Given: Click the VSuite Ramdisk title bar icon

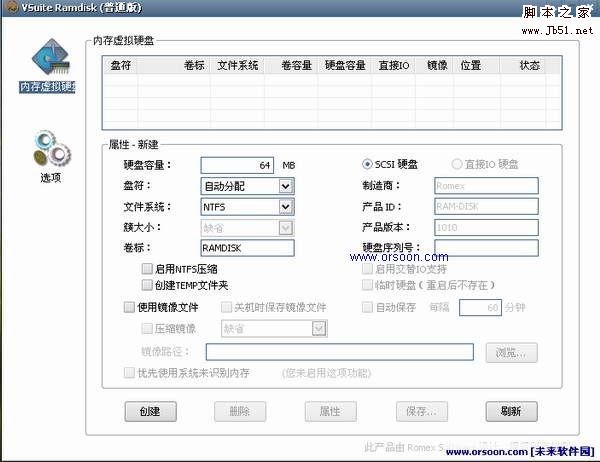Looking at the screenshot, I should pyautogui.click(x=12, y=7).
